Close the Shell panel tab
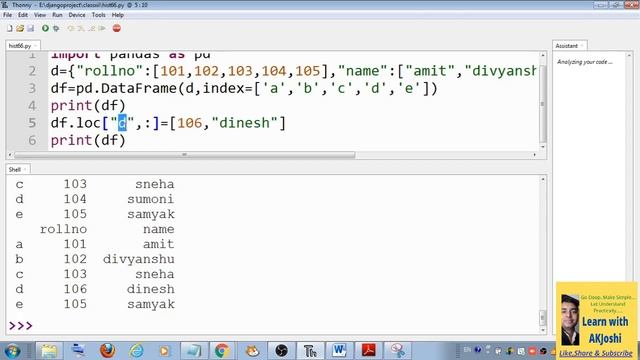The width and height of the screenshot is (640, 360). [x=25, y=169]
